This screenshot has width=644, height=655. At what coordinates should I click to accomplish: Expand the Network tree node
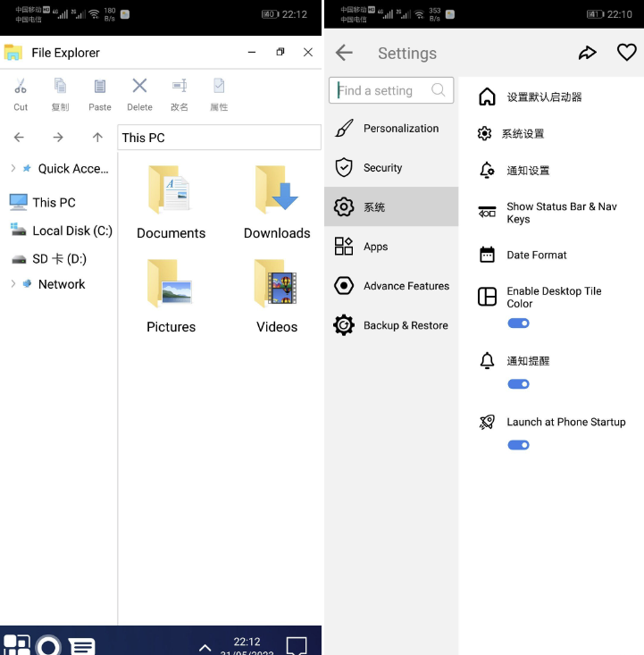coord(13,284)
